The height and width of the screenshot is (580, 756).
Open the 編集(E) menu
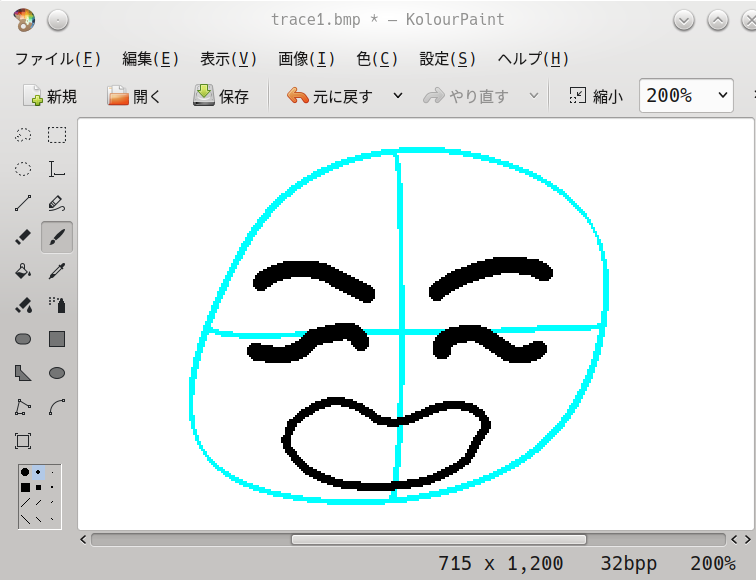[x=150, y=59]
